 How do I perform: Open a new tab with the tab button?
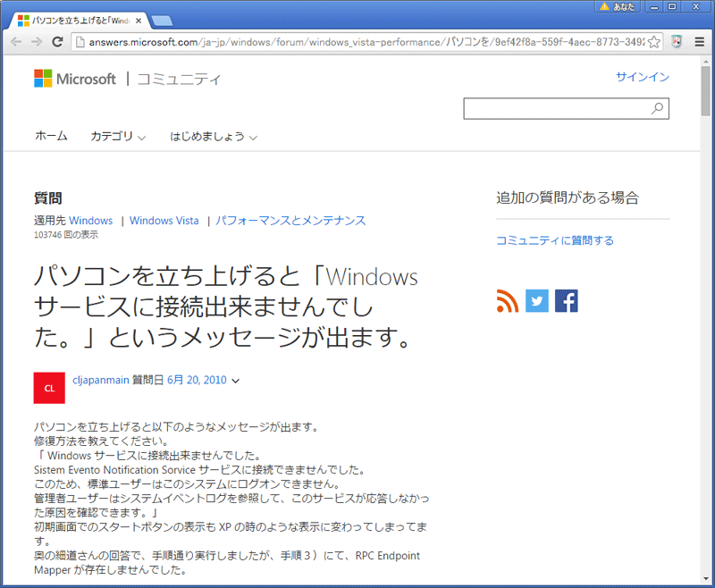click(162, 21)
